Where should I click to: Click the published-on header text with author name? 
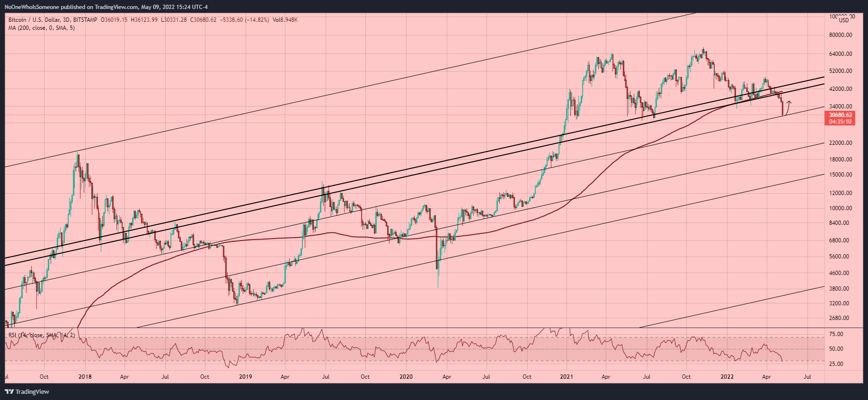click(x=106, y=7)
